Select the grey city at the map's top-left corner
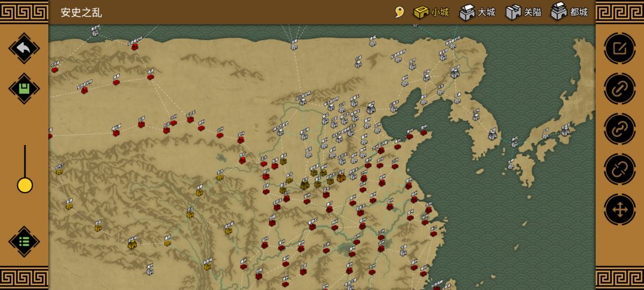The height and width of the screenshot is (290, 644). (x=95, y=33)
